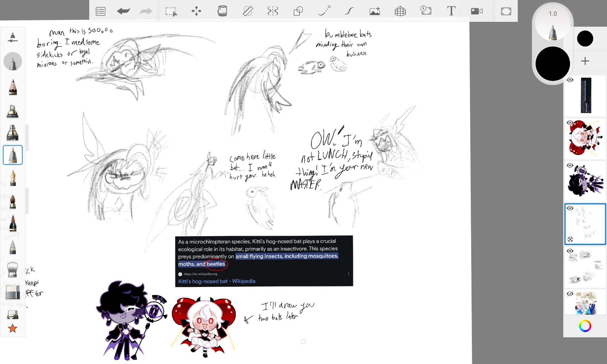
Task: Open the perspective grid tool
Action: [x=400, y=11]
